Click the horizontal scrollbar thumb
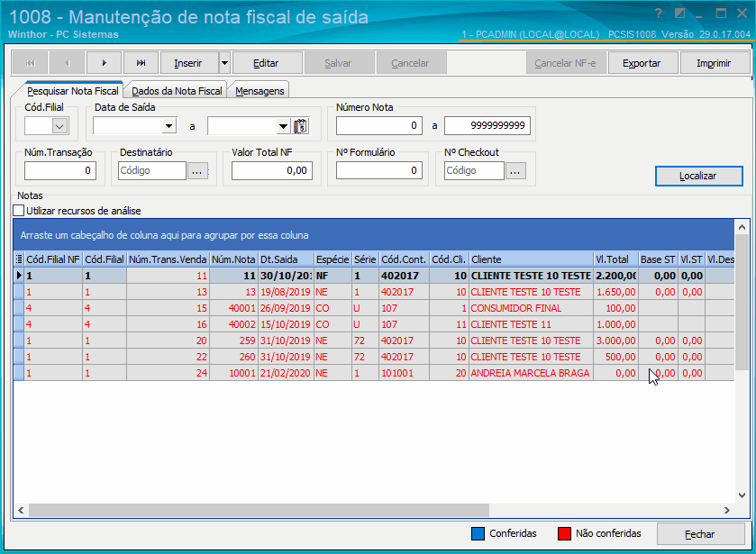 point(259,510)
